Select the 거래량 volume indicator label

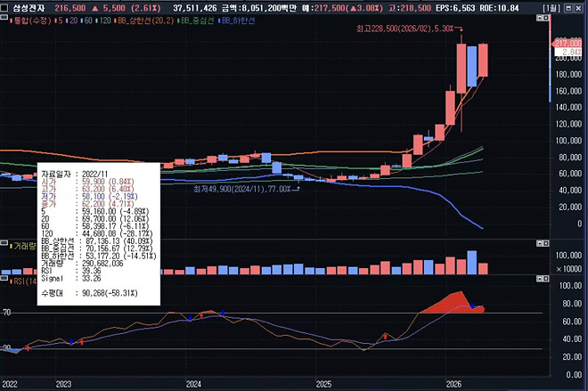click(x=23, y=247)
